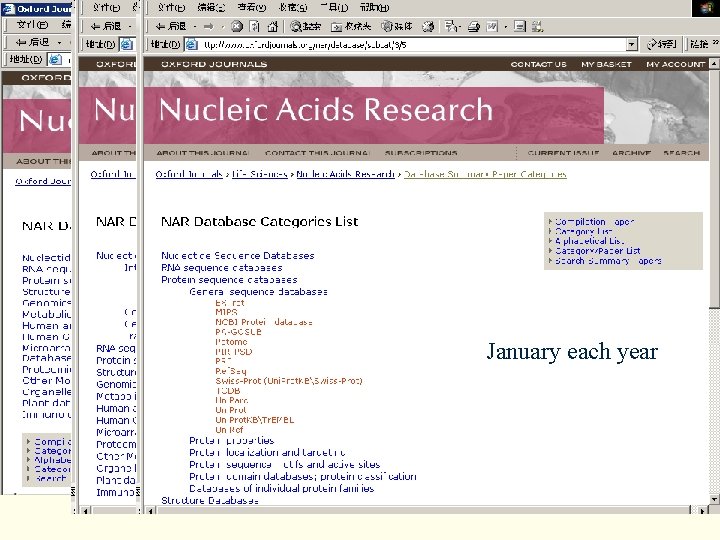
Task: Click the Forward arrow in the front browser toolbar
Action: point(209,27)
